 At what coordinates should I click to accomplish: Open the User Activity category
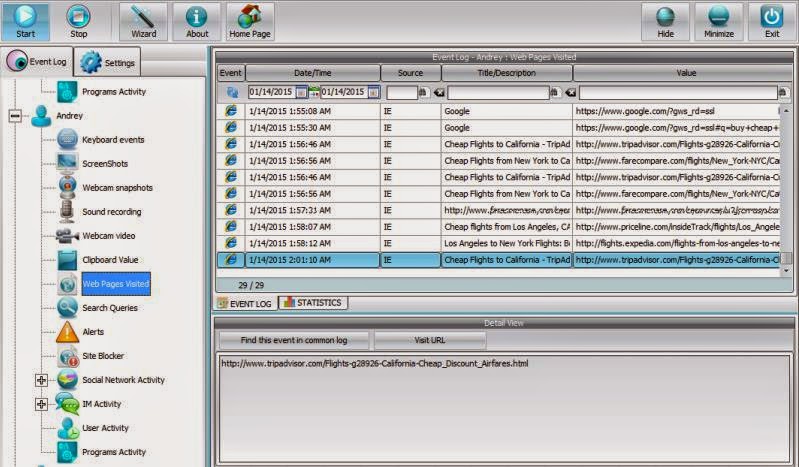(105, 428)
